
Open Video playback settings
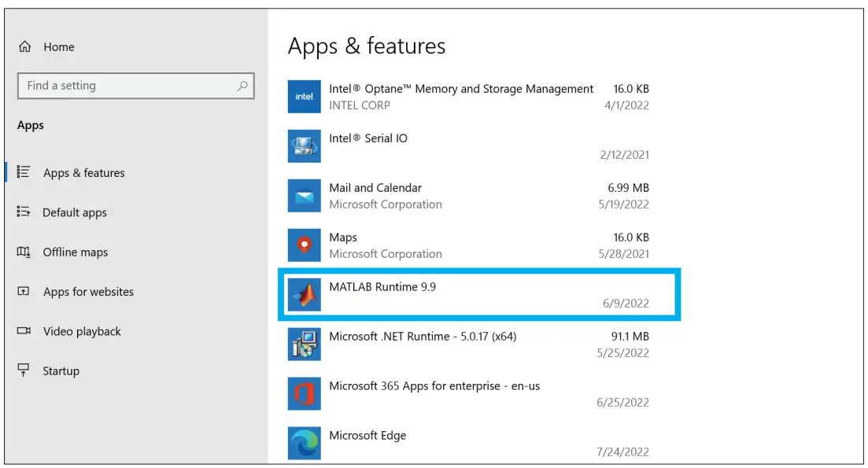tap(82, 331)
